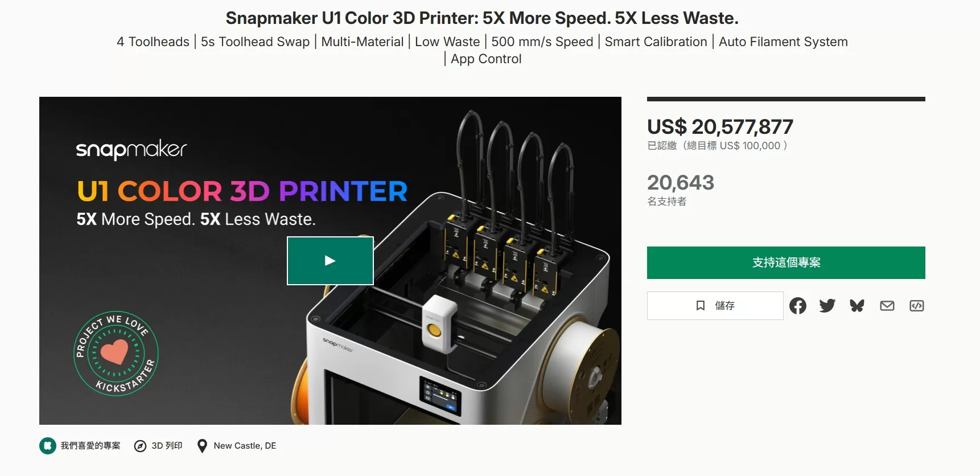Click the location pin icon
980x476 pixels.
tap(202, 446)
